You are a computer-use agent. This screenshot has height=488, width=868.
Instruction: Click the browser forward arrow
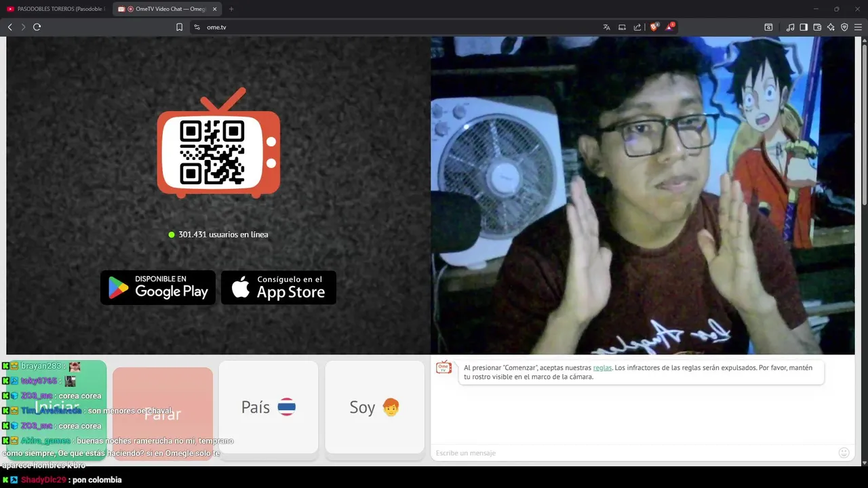[x=23, y=27]
